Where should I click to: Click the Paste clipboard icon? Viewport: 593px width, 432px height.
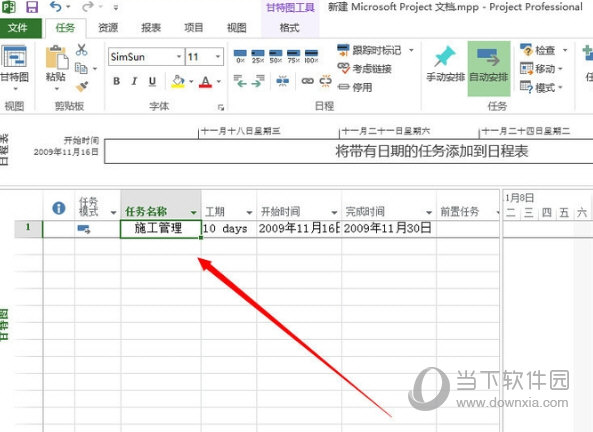(x=56, y=58)
